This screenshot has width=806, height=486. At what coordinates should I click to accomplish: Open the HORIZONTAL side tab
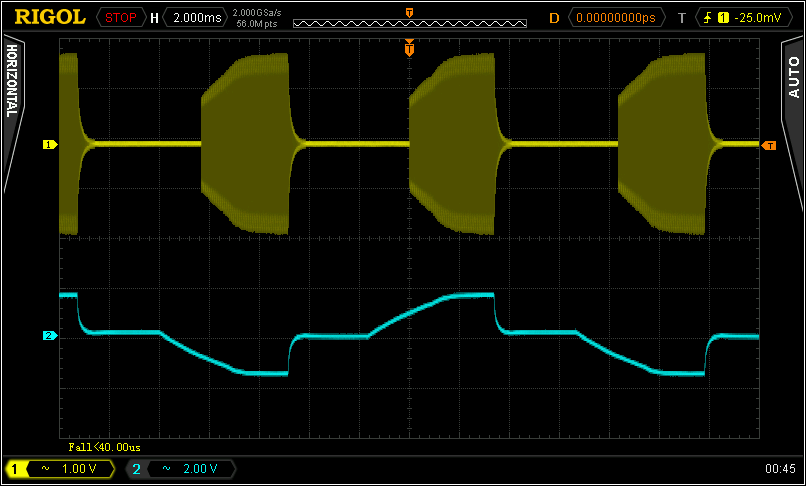click(11, 81)
